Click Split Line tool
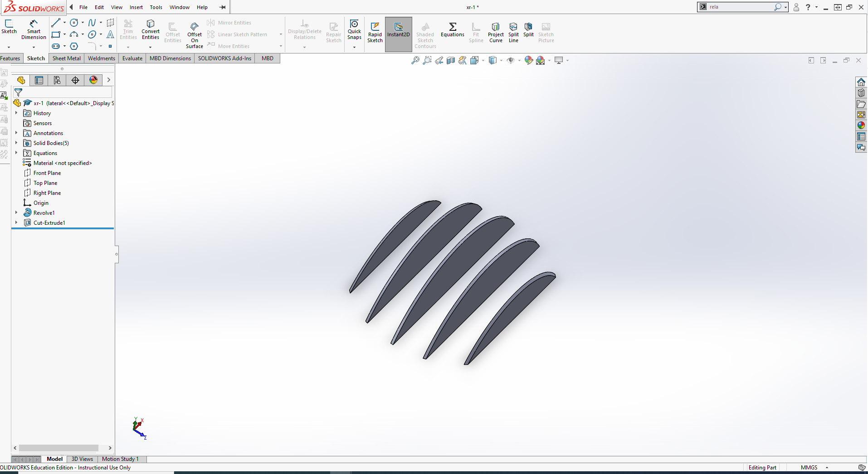Screen dimensions: 868x474 click(513, 32)
